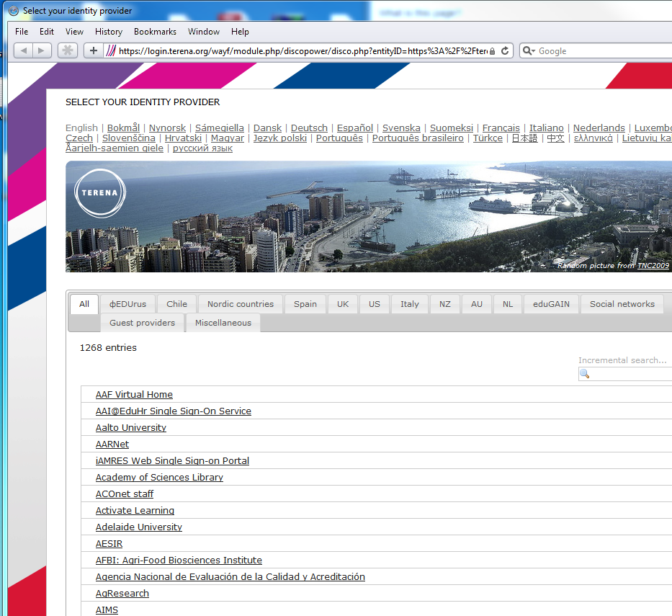The width and height of the screenshot is (672, 616).
Task: Select the eduGAIN tab
Action: tap(550, 304)
